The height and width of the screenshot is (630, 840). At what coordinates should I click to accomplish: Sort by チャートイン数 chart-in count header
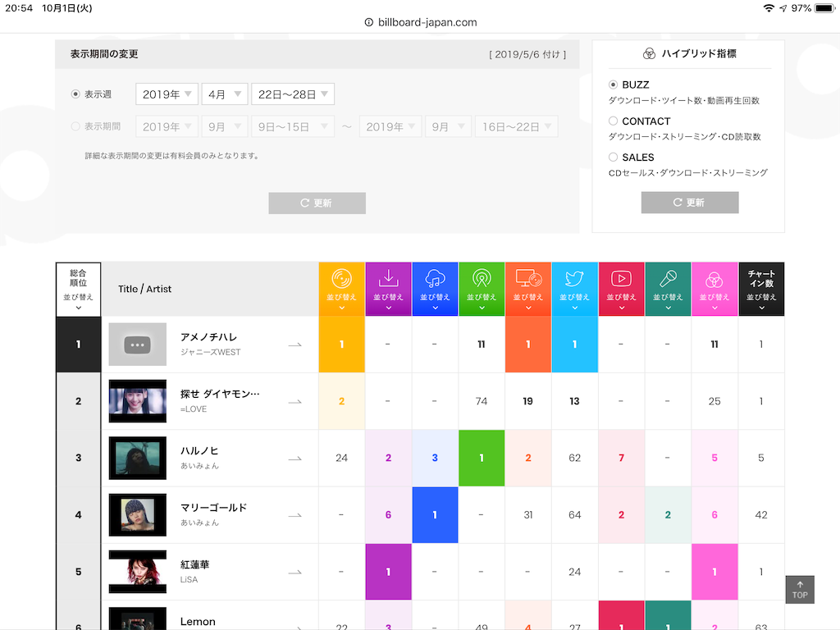pos(761,290)
